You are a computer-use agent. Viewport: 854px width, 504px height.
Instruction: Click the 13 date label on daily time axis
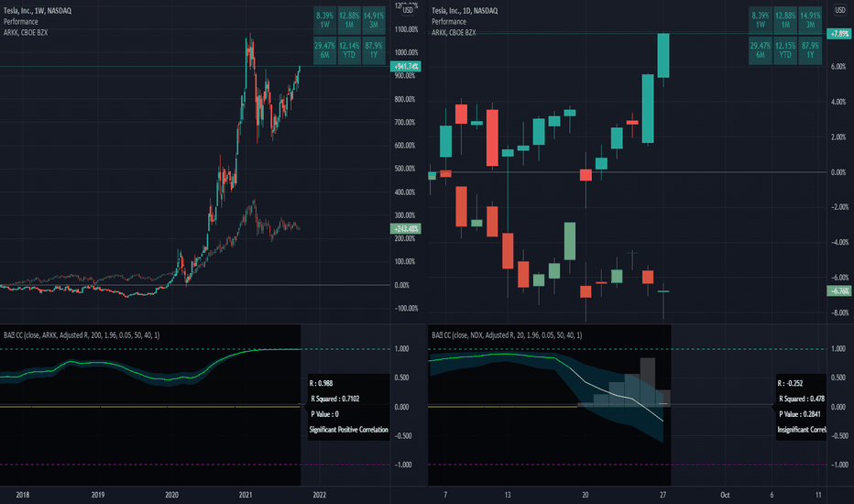point(508,495)
